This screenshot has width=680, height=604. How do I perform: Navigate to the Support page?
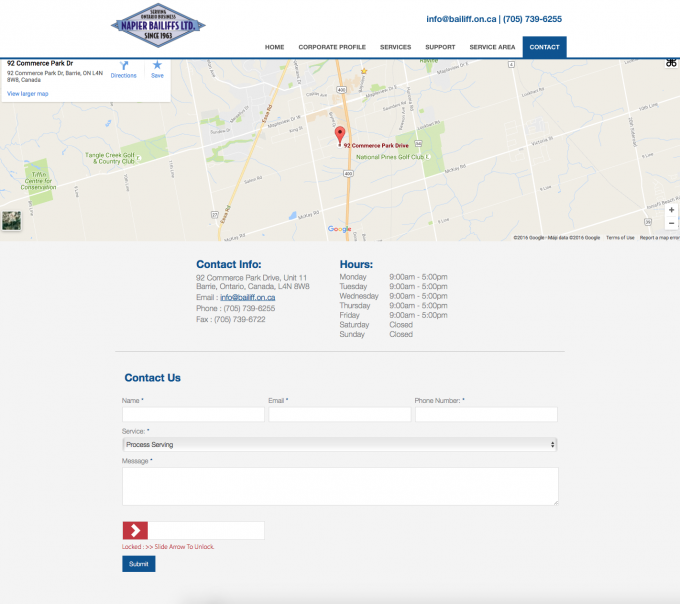click(440, 47)
